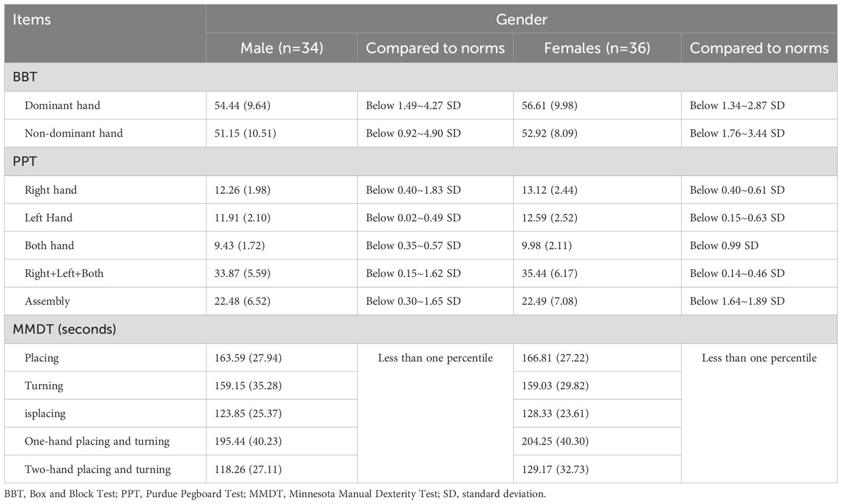
Task: Click male dominant hand value 54.44 (9.64)
Action: [242, 106]
